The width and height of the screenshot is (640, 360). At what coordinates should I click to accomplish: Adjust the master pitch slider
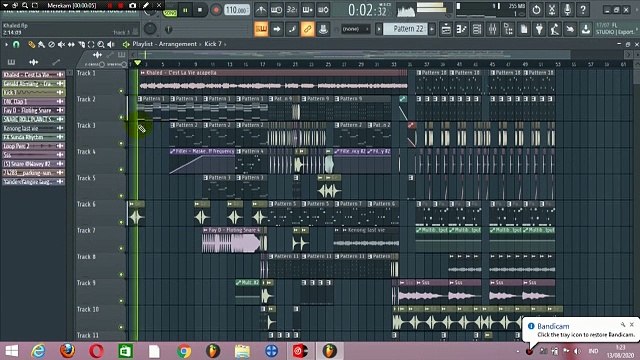click(x=168, y=29)
